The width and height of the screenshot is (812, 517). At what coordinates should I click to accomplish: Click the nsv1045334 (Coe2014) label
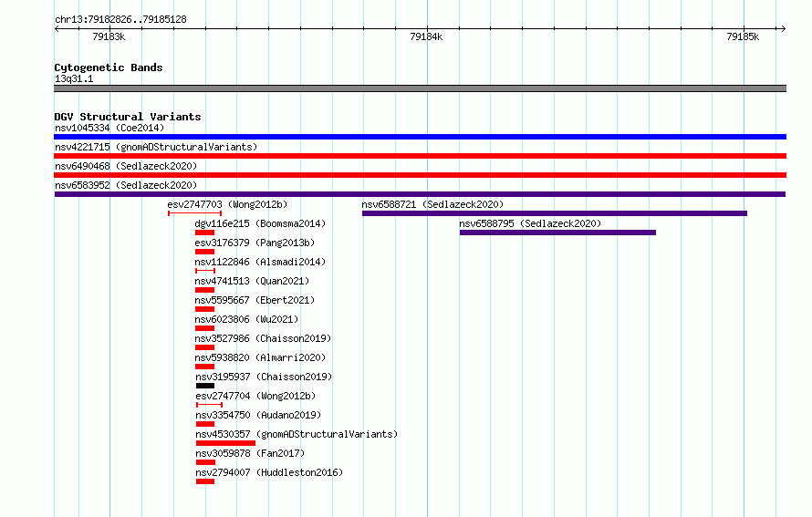(109, 128)
